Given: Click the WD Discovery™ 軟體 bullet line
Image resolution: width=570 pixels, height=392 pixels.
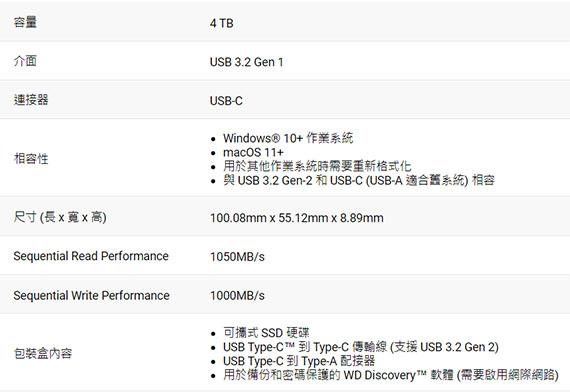Looking at the screenshot, I should point(391,375).
